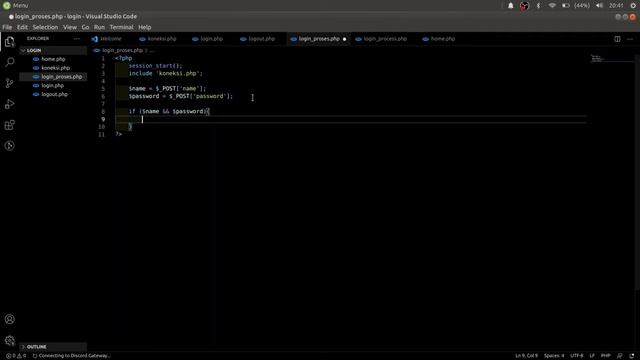Click notifications bell in status bar
Screen dimensions: 640x360
(632, 356)
